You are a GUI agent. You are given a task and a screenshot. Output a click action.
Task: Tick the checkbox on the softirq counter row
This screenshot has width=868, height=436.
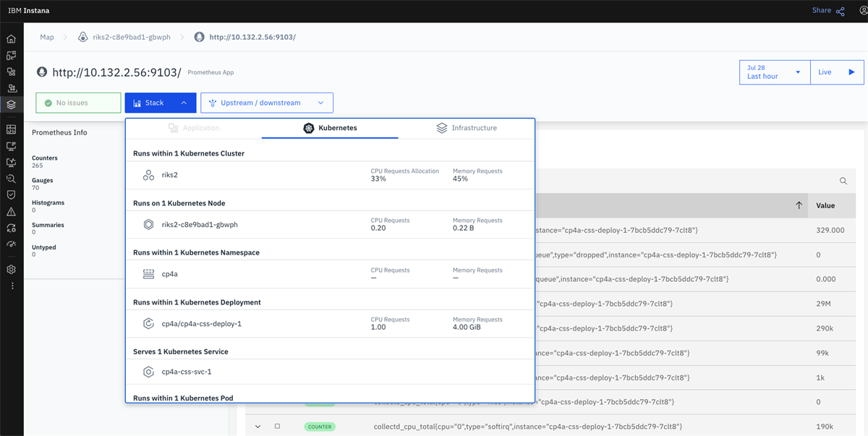[277, 427]
